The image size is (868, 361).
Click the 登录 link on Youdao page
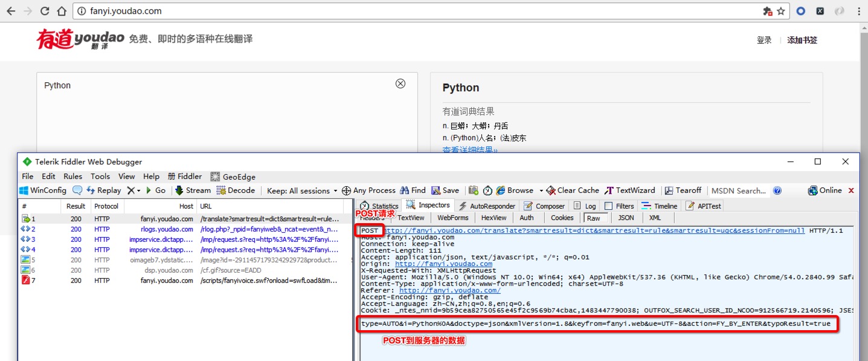pos(764,39)
